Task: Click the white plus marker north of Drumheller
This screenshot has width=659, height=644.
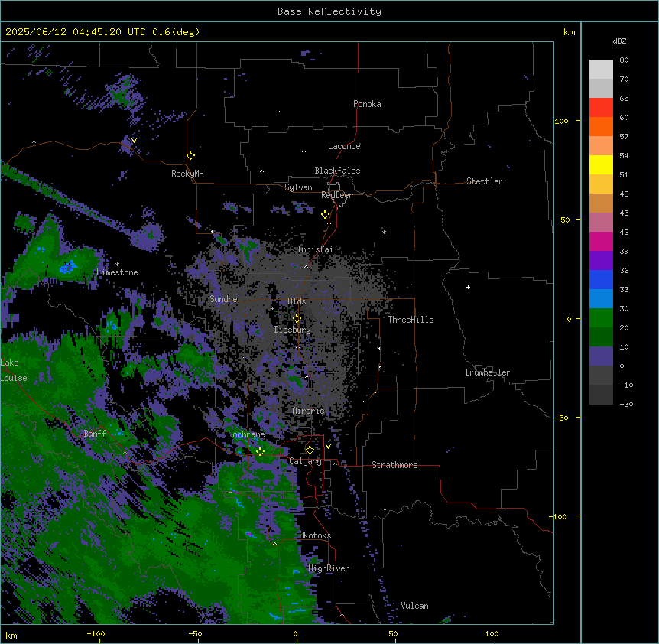Action: coord(468,287)
